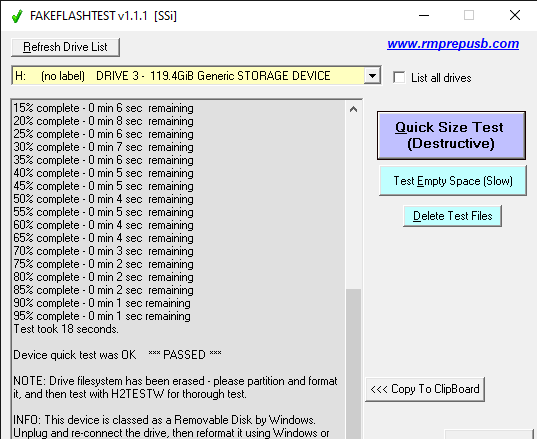Image resolution: width=537 pixels, height=439 pixels.
Task: Click the '20% complete' log line
Action: coord(103,121)
